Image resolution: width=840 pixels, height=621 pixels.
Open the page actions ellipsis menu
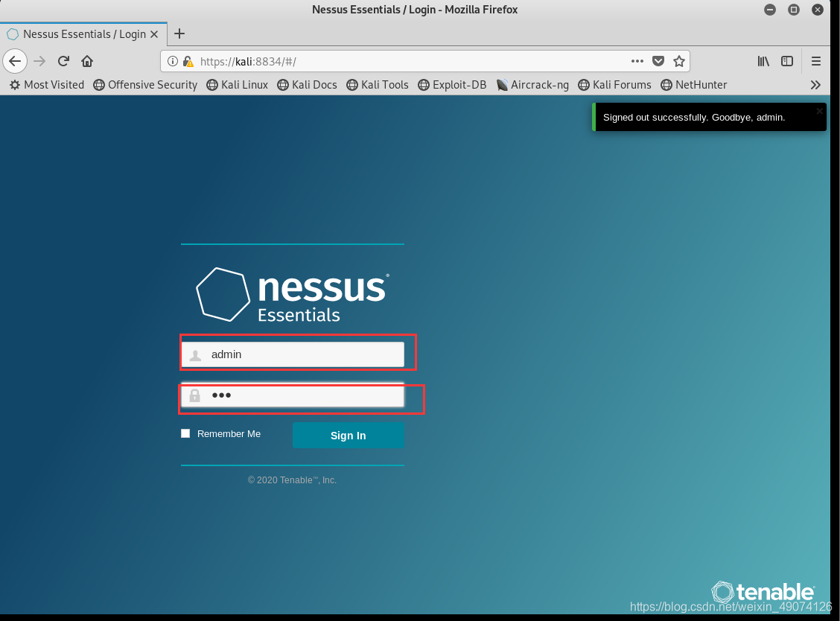(x=637, y=61)
